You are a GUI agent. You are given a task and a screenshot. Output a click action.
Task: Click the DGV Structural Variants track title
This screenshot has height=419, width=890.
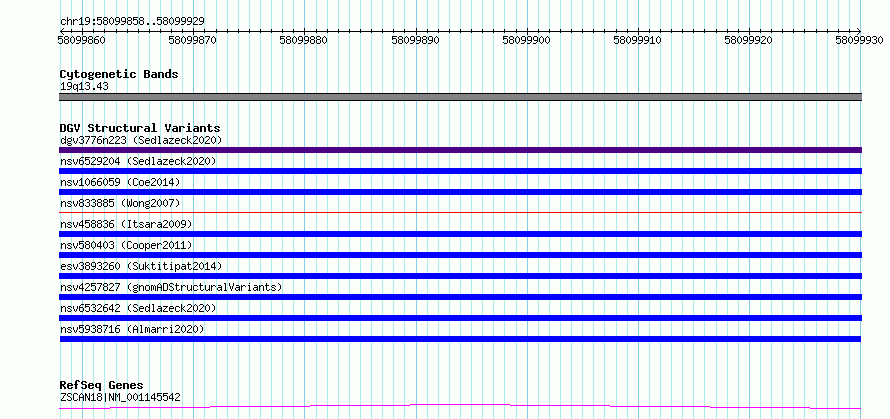tap(140, 128)
